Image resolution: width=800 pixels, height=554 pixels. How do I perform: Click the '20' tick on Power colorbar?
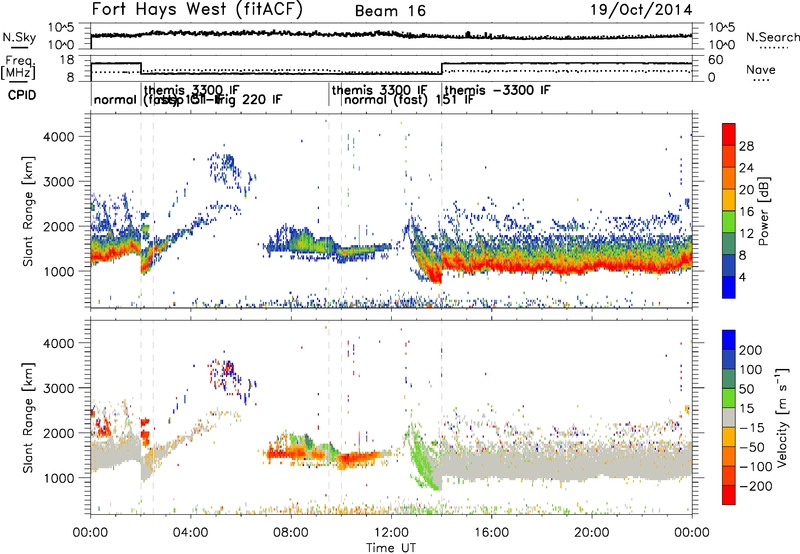tap(746, 190)
